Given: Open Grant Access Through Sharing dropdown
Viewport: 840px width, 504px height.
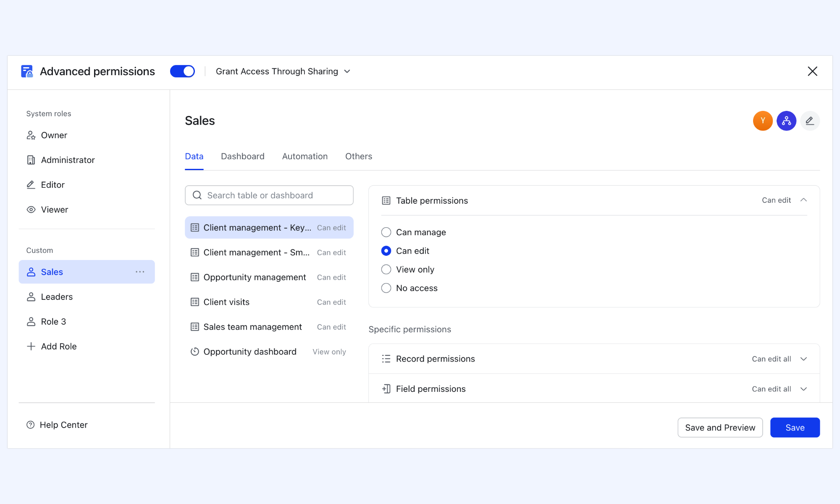Looking at the screenshot, I should point(283,71).
